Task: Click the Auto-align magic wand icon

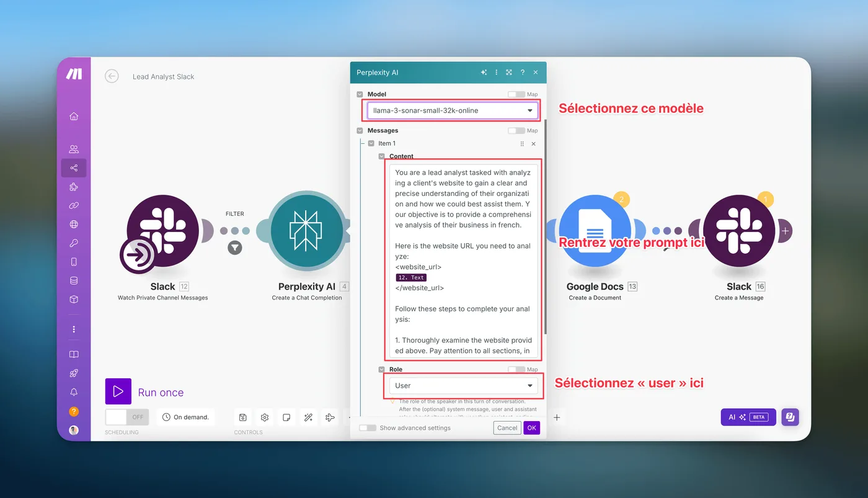Action: click(308, 417)
